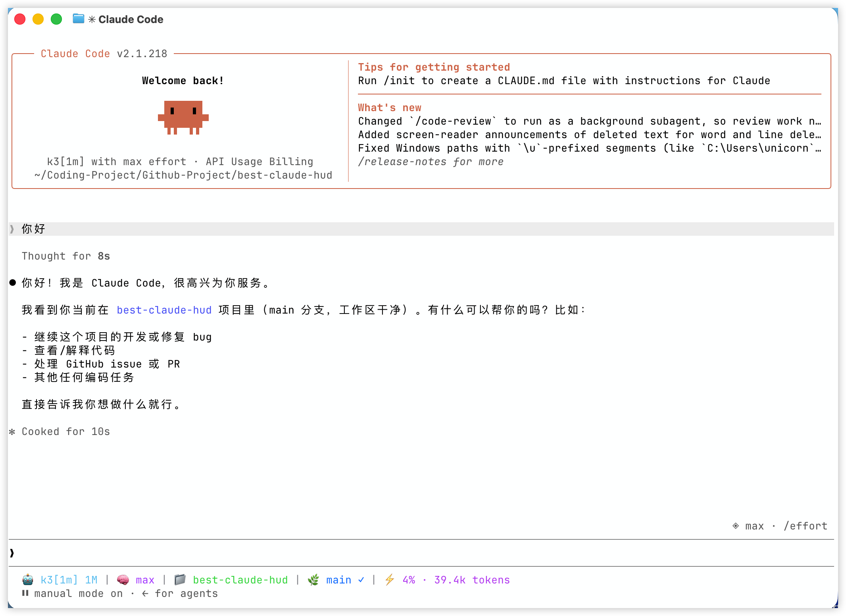
Task: Click the folder icon in the title bar
Action: tap(79, 19)
